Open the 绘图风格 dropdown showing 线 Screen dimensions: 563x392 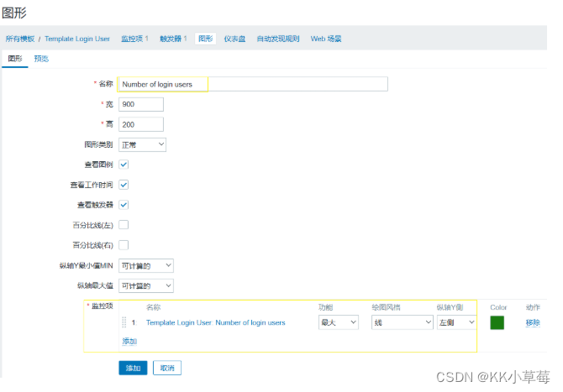point(403,322)
